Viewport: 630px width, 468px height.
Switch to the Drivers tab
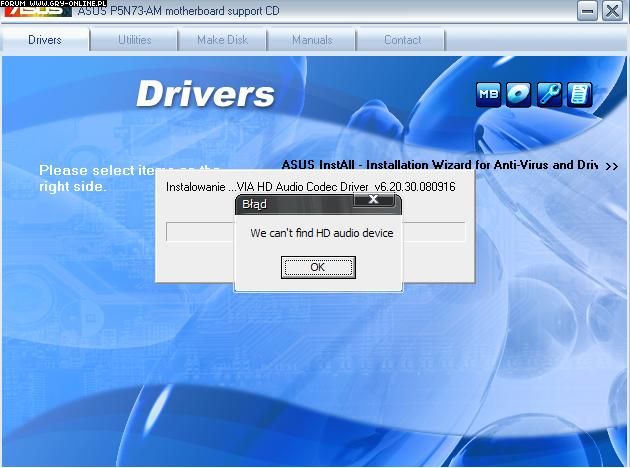coord(45,40)
